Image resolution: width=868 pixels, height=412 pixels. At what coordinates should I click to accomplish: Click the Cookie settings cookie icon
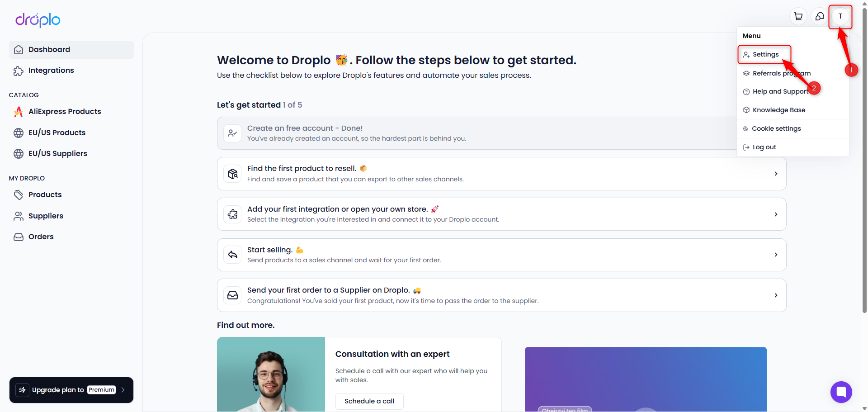pyautogui.click(x=745, y=129)
